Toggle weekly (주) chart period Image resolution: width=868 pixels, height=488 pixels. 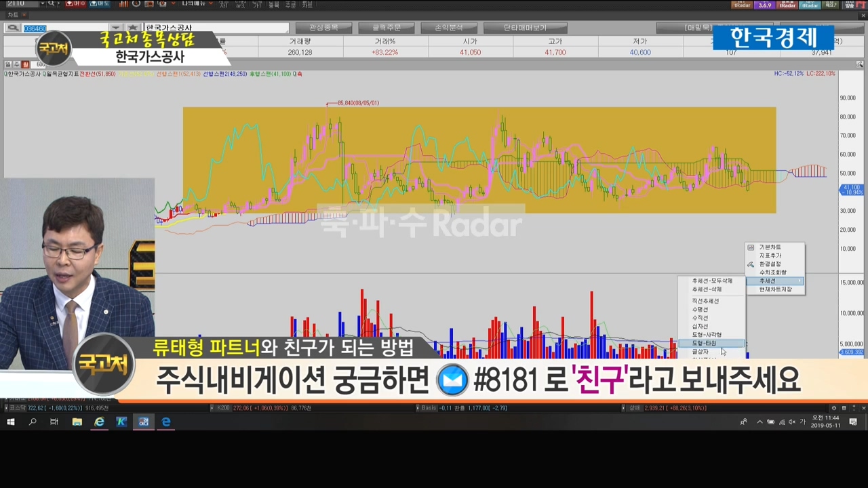[x=17, y=64]
